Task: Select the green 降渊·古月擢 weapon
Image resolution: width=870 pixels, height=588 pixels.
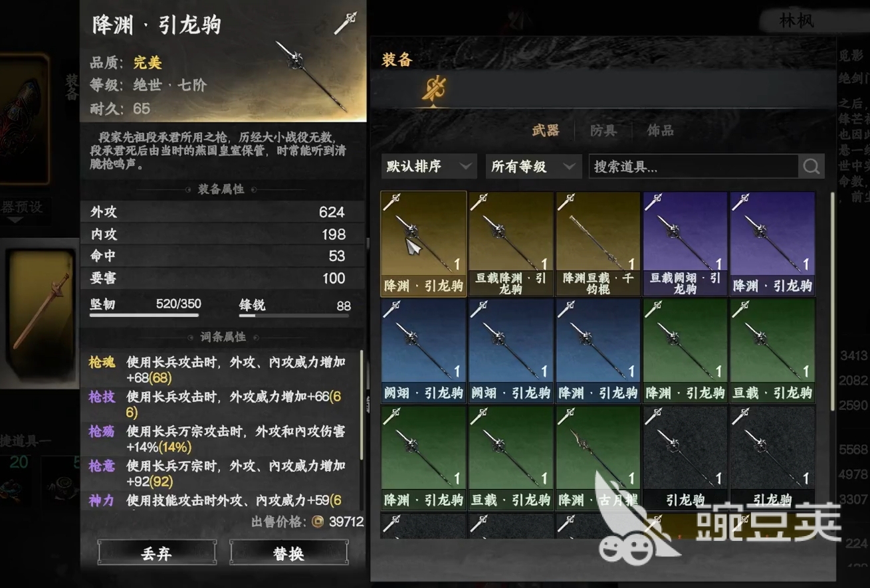Action: [x=598, y=458]
